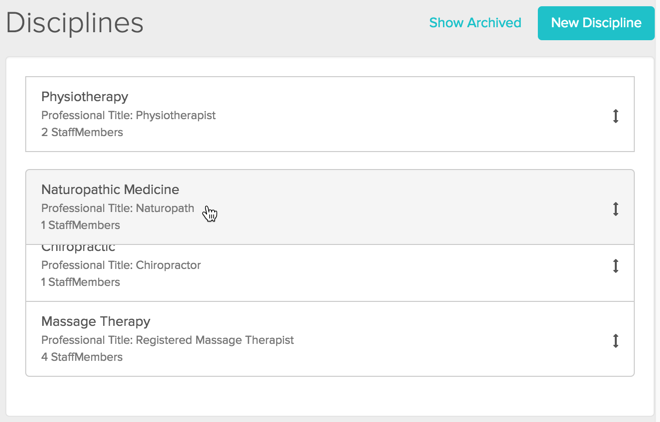Click the Naturopath professional title text
The image size is (660, 422).
pyautogui.click(x=118, y=208)
